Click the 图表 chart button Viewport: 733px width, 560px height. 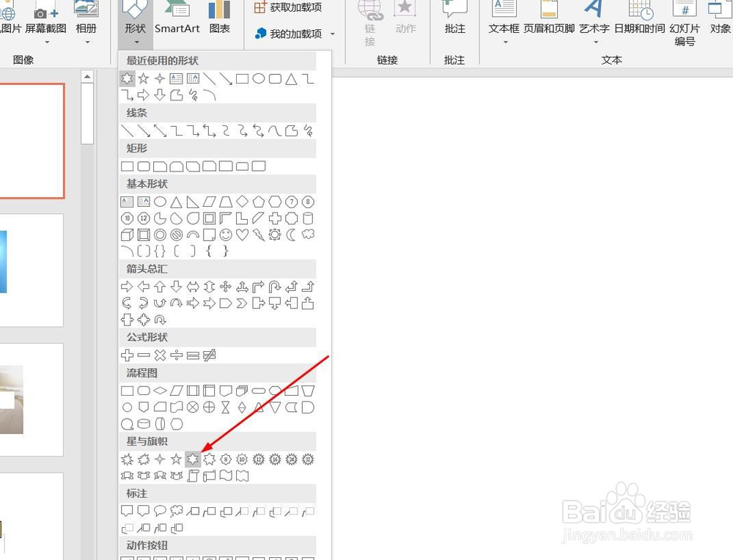[220, 19]
